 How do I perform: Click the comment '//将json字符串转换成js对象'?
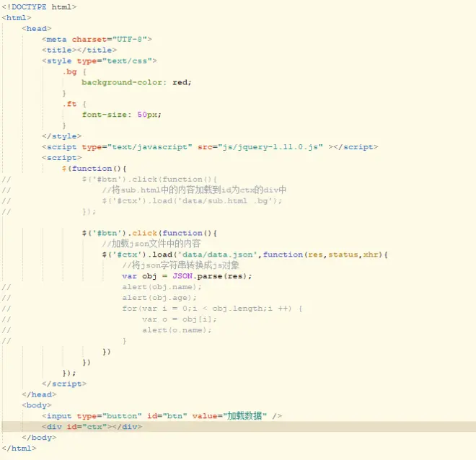point(180,265)
